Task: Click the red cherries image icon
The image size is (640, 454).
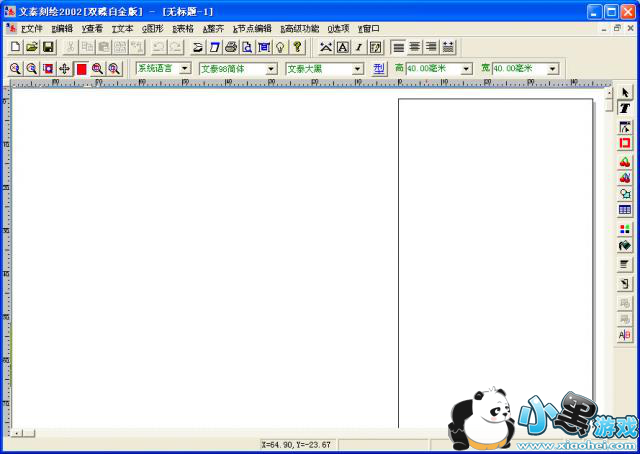Action: pyautogui.click(x=624, y=162)
